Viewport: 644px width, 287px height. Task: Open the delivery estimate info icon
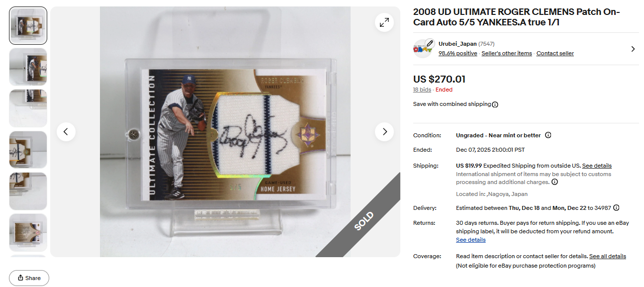coord(616,208)
